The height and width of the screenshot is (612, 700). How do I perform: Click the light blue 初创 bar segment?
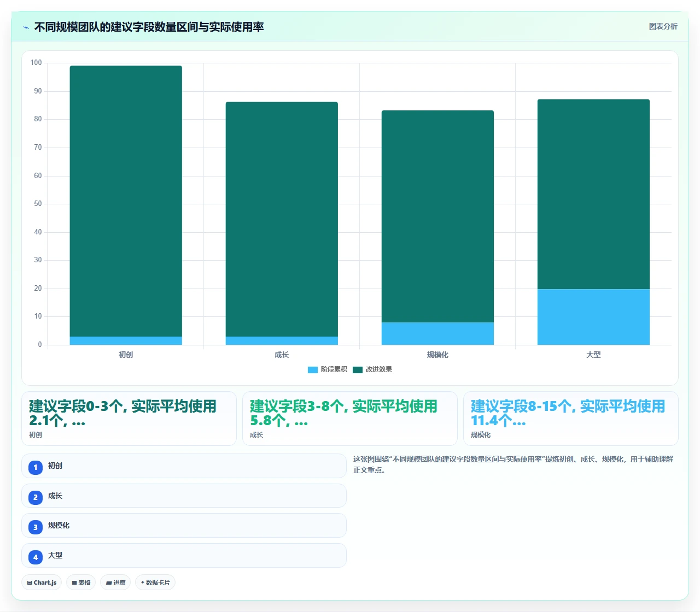click(126, 340)
